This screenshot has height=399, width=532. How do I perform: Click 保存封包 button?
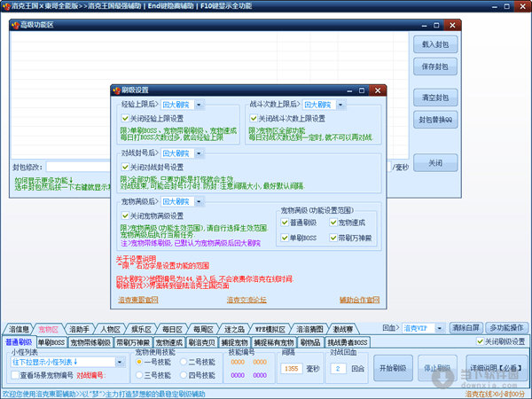pyautogui.click(x=435, y=66)
